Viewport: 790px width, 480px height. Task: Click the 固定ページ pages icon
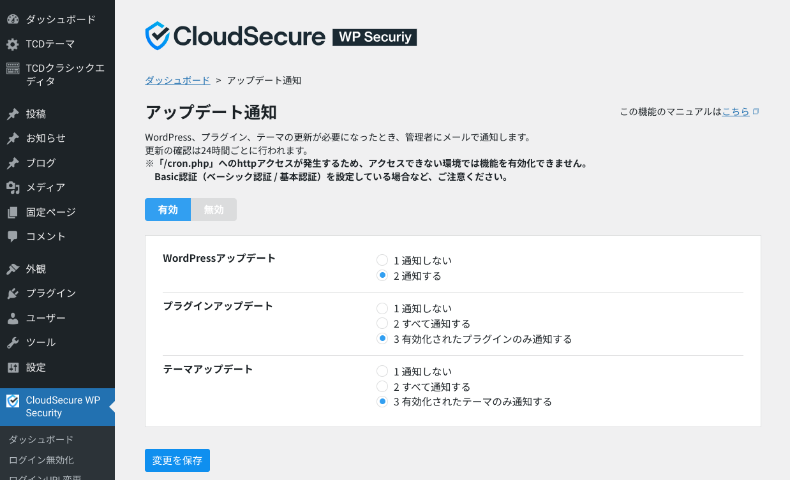tap(13, 212)
